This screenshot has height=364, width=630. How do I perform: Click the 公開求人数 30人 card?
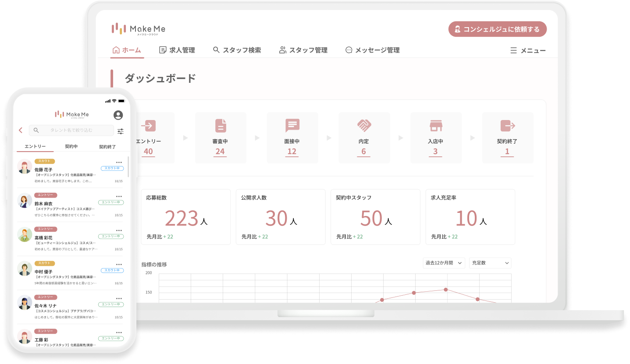(281, 217)
